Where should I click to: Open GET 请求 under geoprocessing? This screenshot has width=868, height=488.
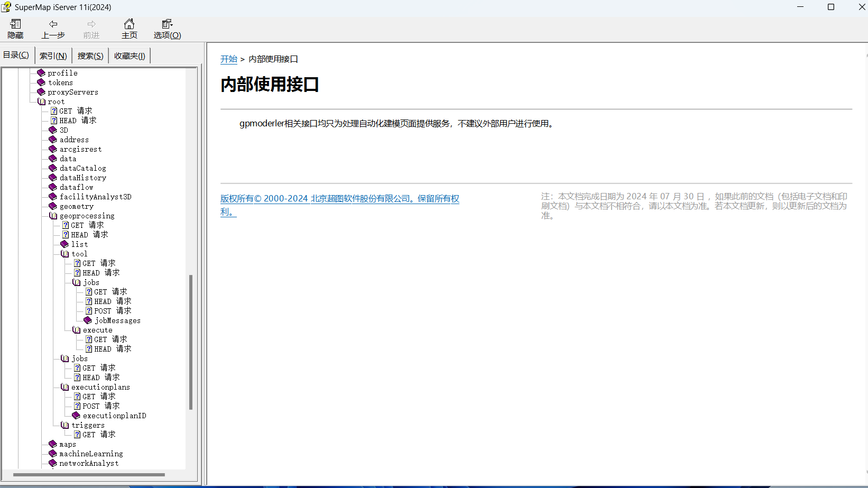tap(87, 225)
